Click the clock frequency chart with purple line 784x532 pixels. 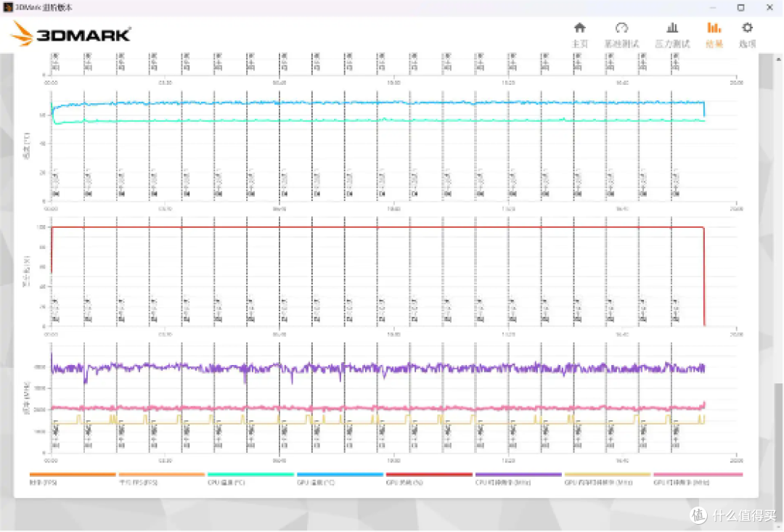coord(394,398)
